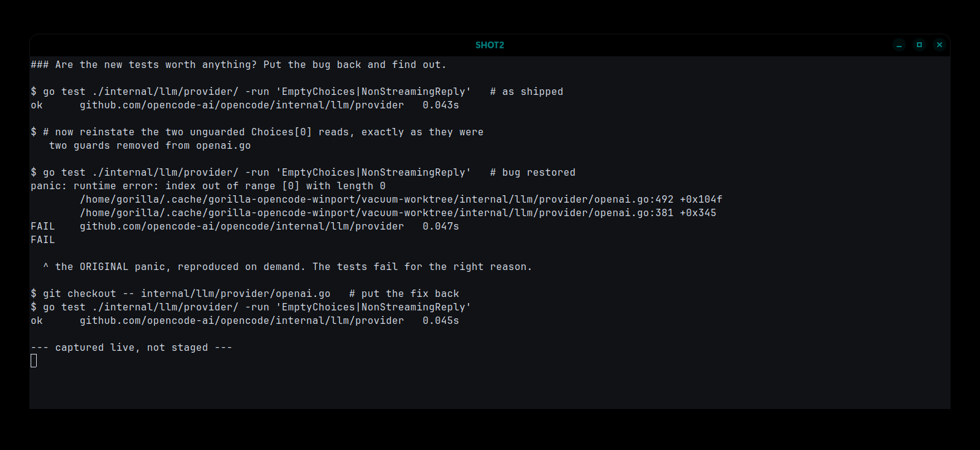Click the final ok result showing 0.045s
980x450 pixels.
244,321
